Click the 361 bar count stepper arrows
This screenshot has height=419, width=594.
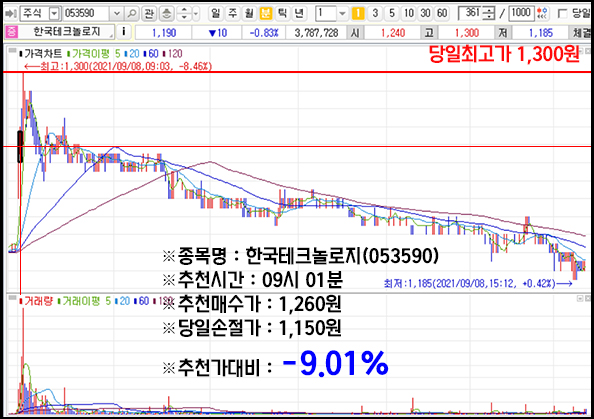(490, 14)
